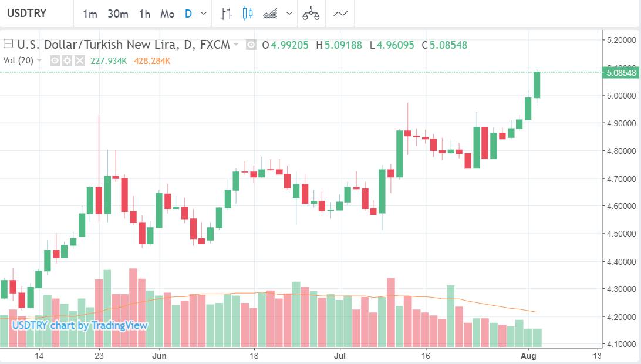Expand the timeframe interval dropdown arrow
The image size is (641, 364).
point(204,14)
